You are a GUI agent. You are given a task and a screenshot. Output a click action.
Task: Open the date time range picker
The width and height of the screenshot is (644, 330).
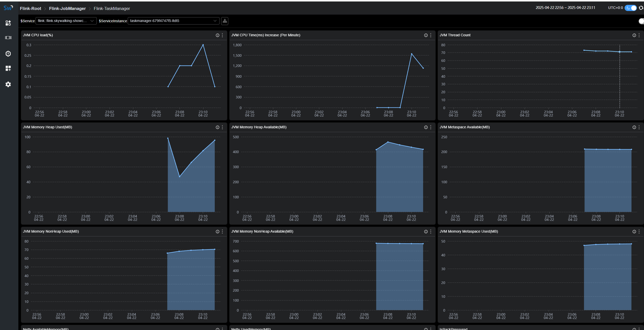(565, 8)
